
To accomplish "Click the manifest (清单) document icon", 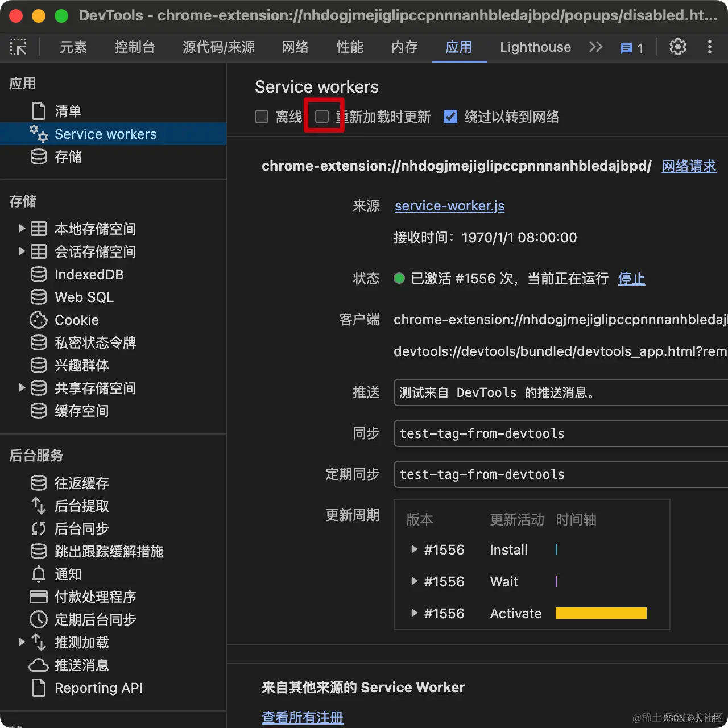I will [x=39, y=111].
